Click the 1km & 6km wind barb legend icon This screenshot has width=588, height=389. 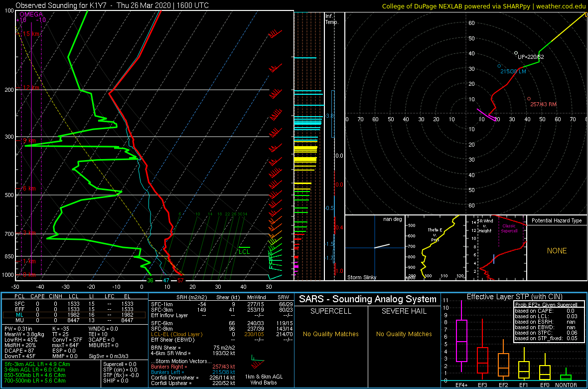pyautogui.click(x=257, y=363)
